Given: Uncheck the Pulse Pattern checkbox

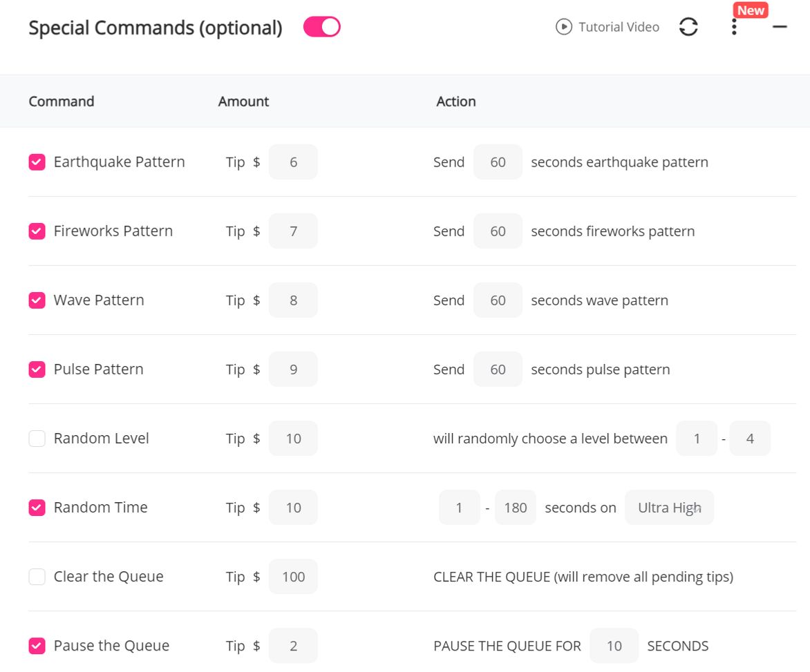Looking at the screenshot, I should (37, 369).
